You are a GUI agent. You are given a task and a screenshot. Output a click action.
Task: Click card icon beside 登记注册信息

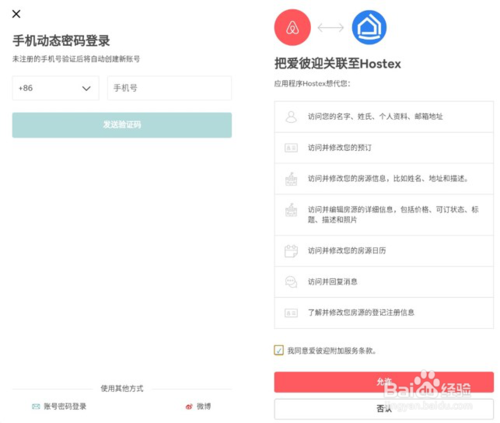291,313
